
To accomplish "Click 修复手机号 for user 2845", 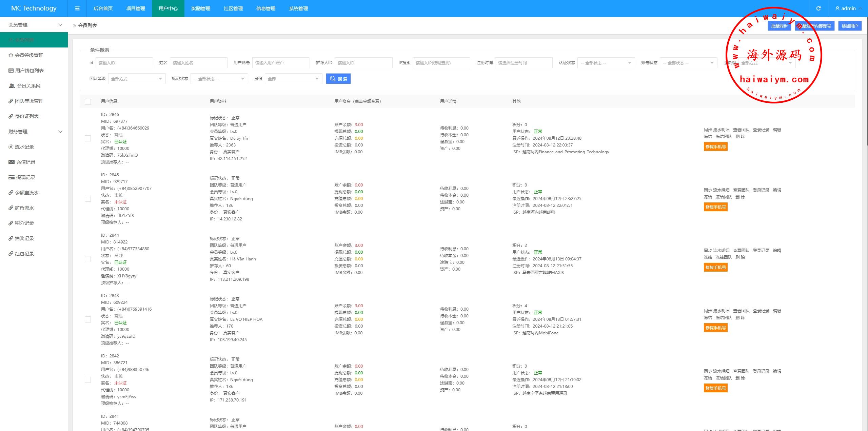I will click(715, 207).
